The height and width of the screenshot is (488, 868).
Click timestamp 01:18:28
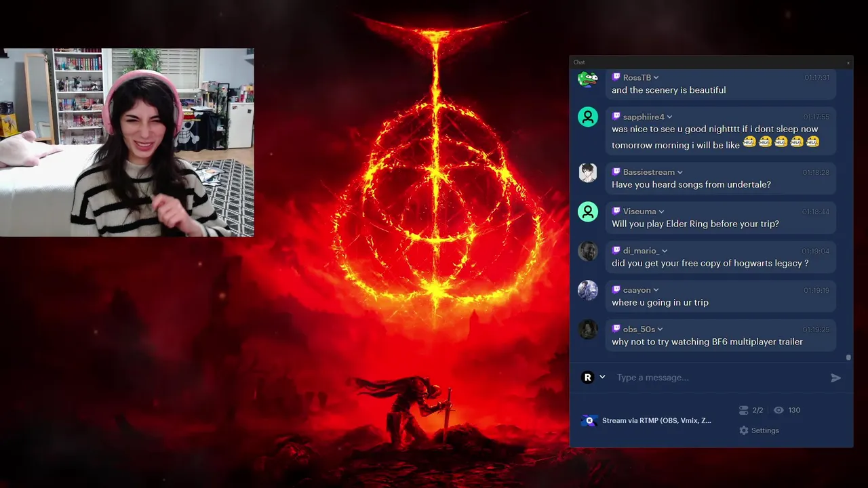tap(816, 173)
